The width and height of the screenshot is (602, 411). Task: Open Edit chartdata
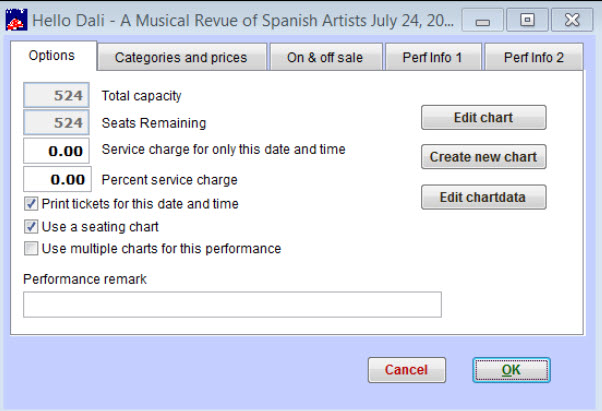pos(483,197)
